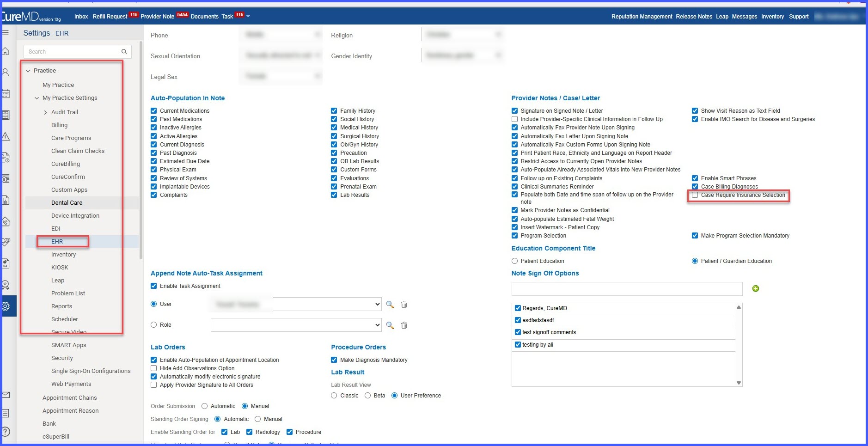The height and width of the screenshot is (446, 868).
Task: Check Case Require Insurance Selection
Action: pos(695,195)
